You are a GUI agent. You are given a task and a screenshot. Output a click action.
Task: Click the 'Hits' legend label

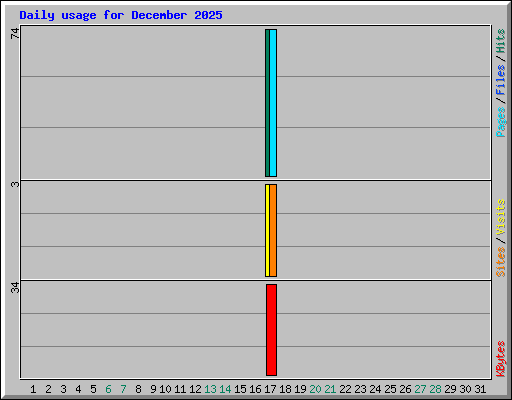tap(501, 41)
